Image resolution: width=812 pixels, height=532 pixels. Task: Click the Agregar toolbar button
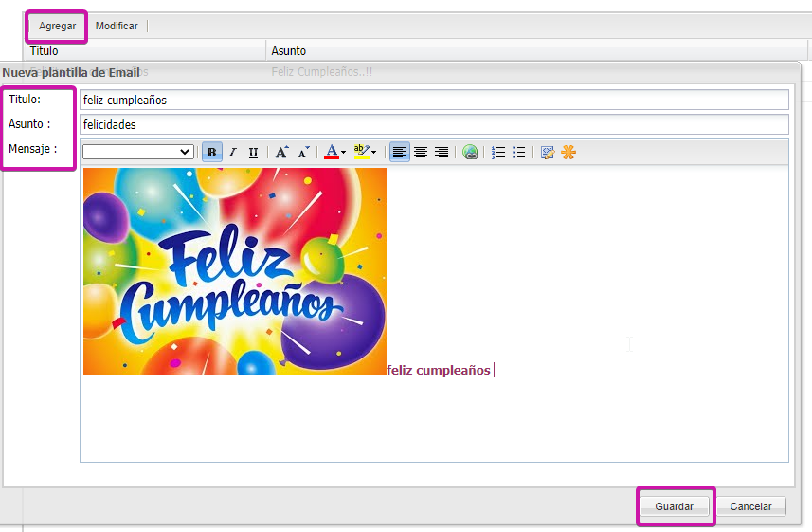click(57, 26)
